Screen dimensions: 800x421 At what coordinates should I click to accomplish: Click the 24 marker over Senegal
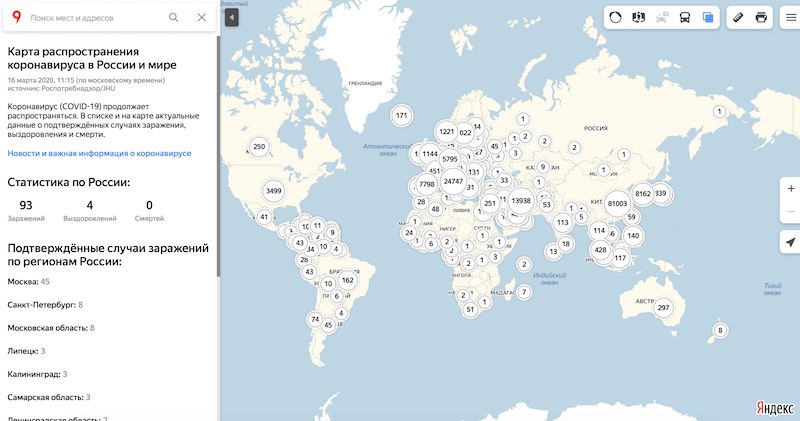coord(409,233)
